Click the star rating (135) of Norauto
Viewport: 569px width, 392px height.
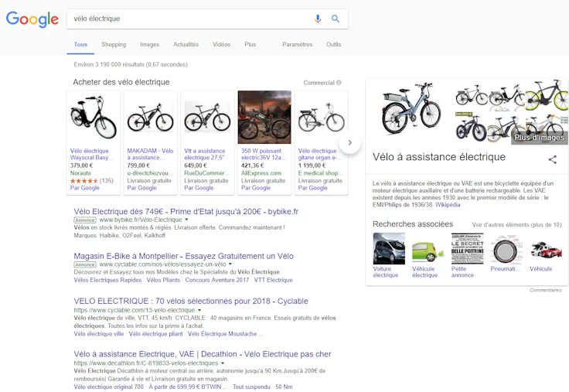pyautogui.click(x=92, y=181)
